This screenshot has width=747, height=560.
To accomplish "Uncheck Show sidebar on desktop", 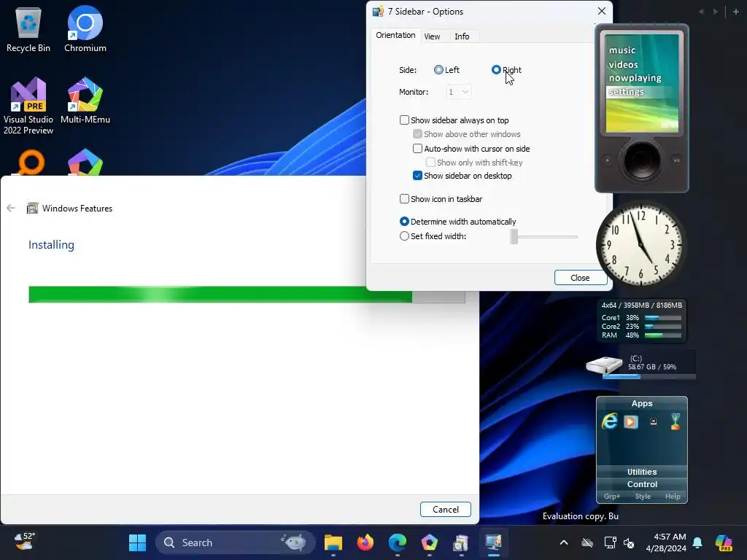I will coord(417,176).
